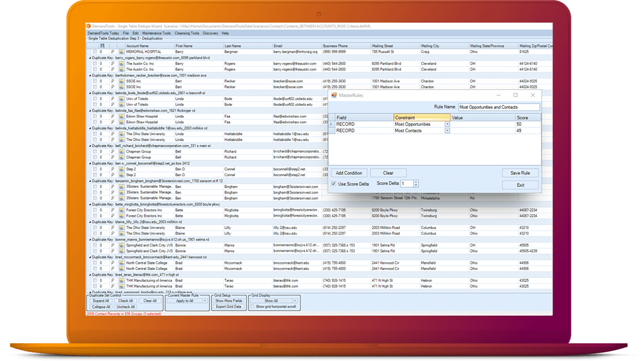Open the Help menu

click(x=225, y=33)
